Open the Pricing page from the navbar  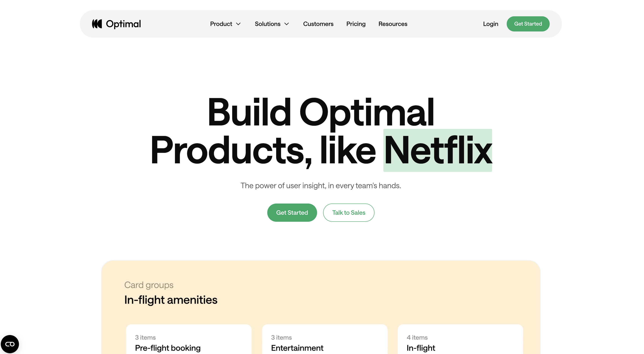(356, 24)
